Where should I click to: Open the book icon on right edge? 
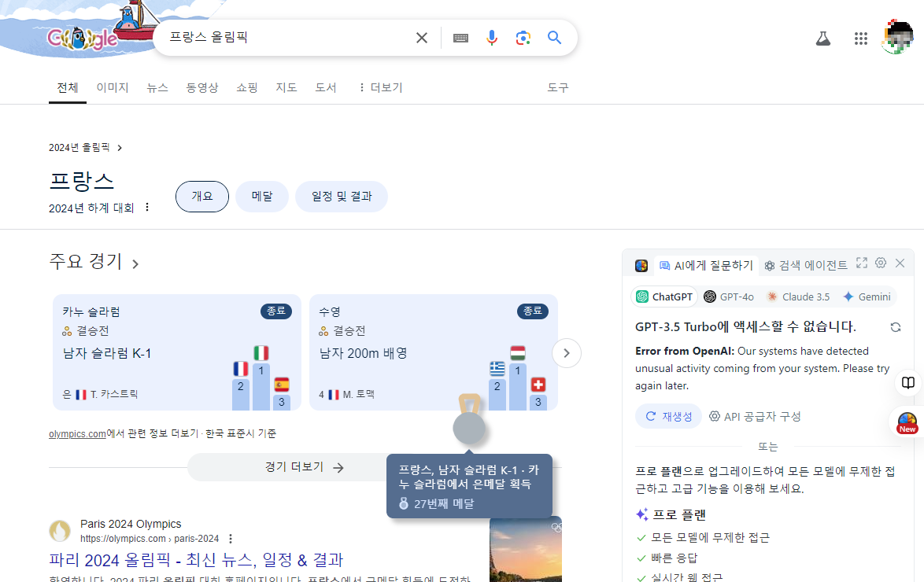point(908,383)
